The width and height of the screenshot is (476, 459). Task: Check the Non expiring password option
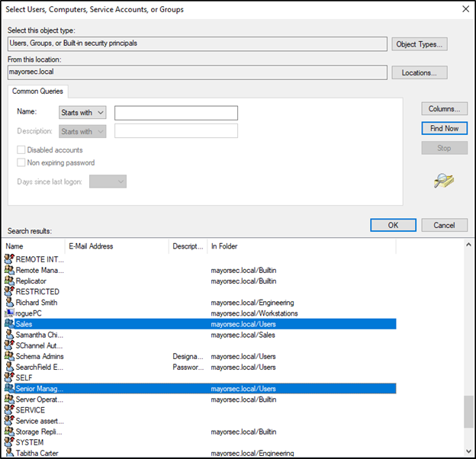pyautogui.click(x=21, y=162)
